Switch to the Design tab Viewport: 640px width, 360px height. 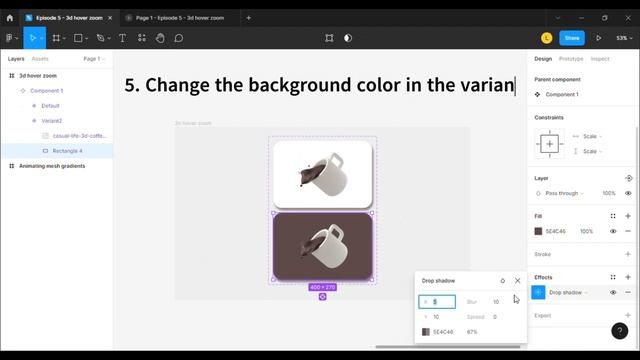[543, 59]
